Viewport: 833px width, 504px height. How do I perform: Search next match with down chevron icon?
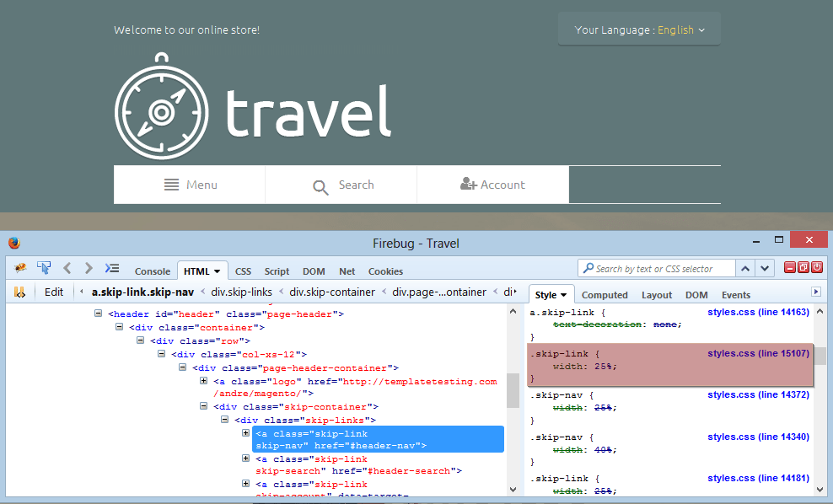[764, 267]
